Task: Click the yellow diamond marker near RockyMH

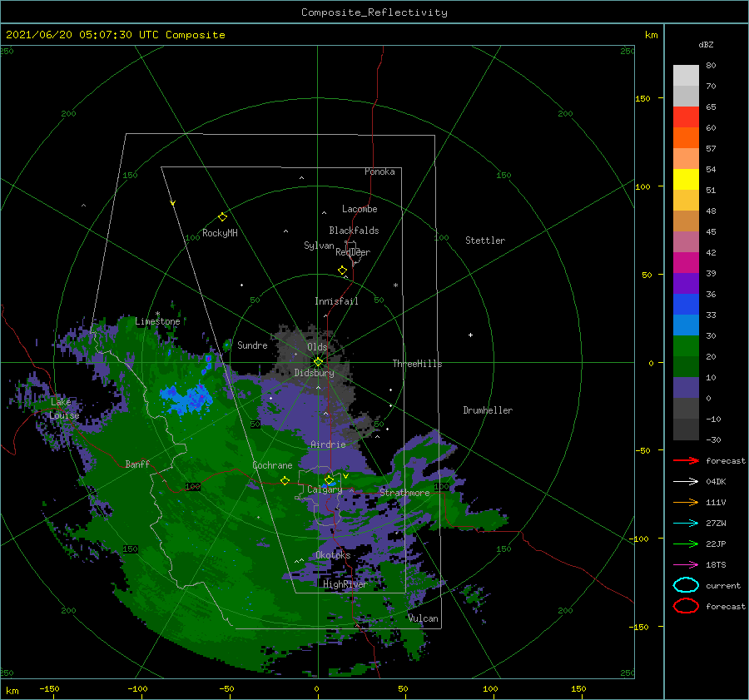Action: pos(222,217)
